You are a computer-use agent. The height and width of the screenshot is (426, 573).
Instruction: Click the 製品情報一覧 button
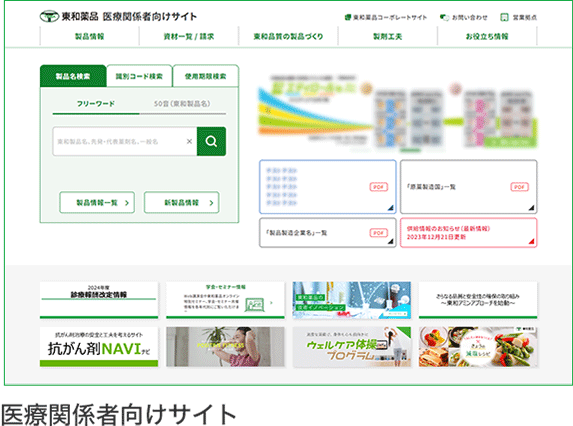(97, 202)
